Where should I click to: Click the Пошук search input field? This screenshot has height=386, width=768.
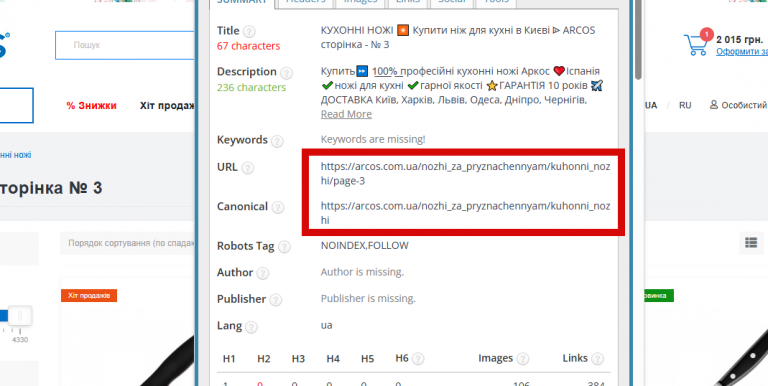(125, 45)
